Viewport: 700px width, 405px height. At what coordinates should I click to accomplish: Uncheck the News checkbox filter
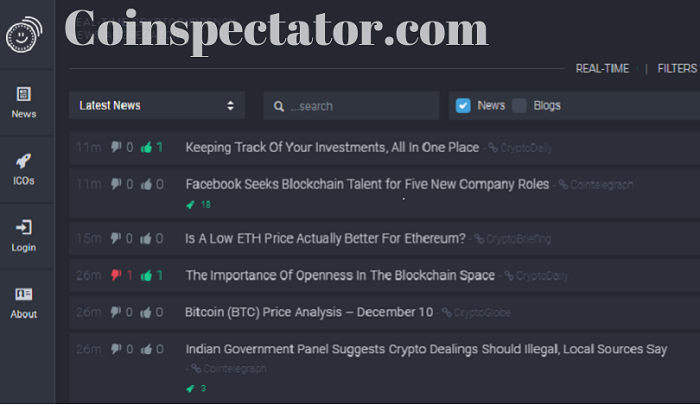(463, 105)
